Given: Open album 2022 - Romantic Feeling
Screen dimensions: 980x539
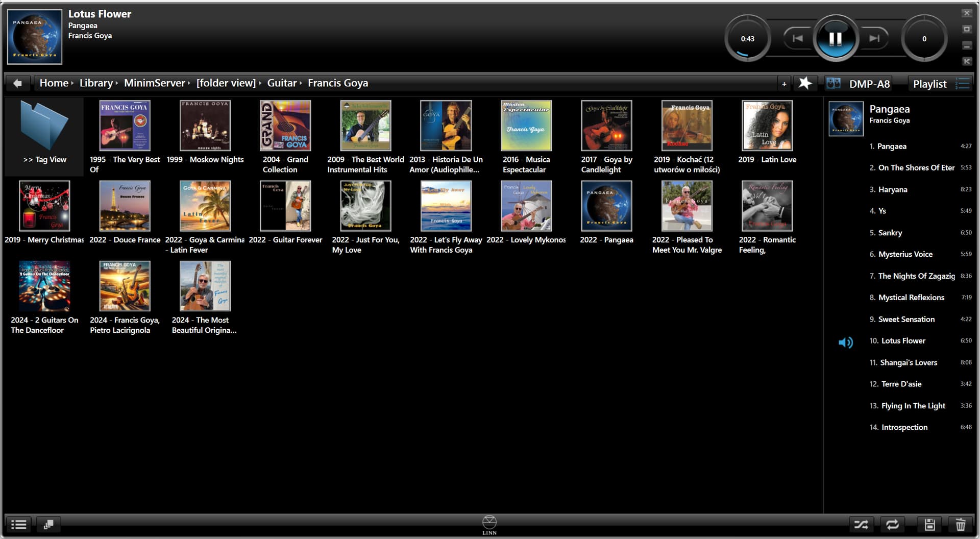Looking at the screenshot, I should tap(767, 217).
